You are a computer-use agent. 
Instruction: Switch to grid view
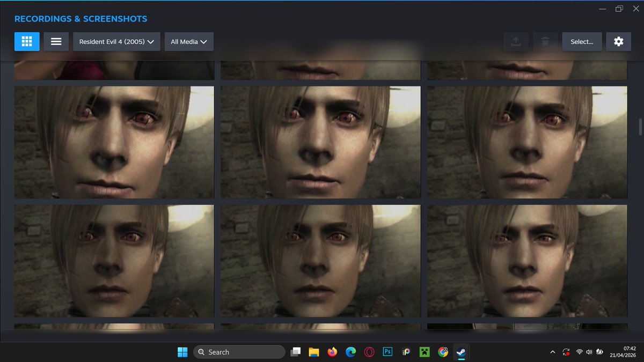27,41
